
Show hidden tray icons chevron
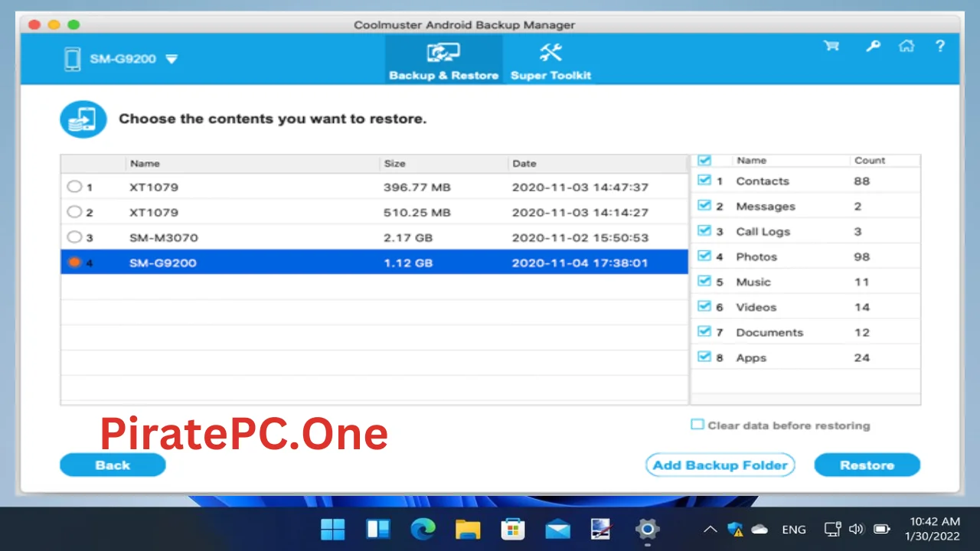click(x=710, y=529)
